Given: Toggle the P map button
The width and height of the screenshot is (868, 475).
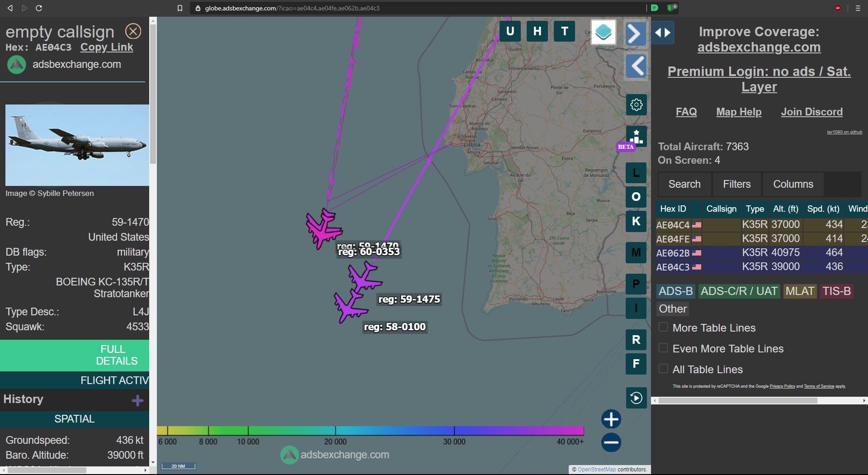Looking at the screenshot, I should click(636, 284).
